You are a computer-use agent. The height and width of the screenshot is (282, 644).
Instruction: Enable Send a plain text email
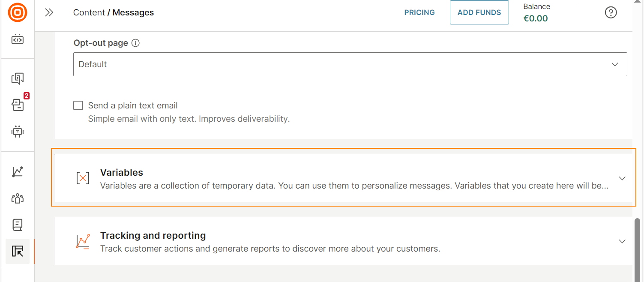(x=78, y=105)
